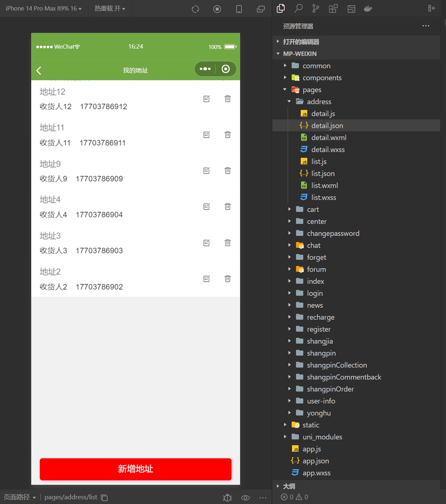Viewport: 446px width, 504px height.
Task: Expand the 打开的编辑器 section
Action: click(x=356, y=42)
